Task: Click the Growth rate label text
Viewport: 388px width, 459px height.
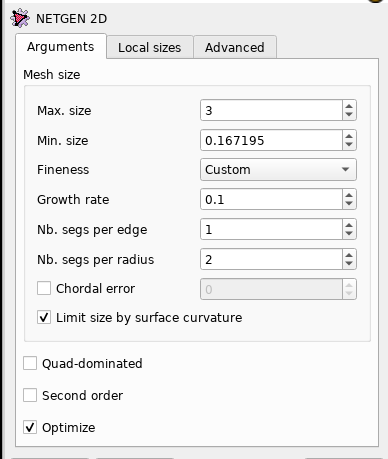Action: [x=73, y=199]
